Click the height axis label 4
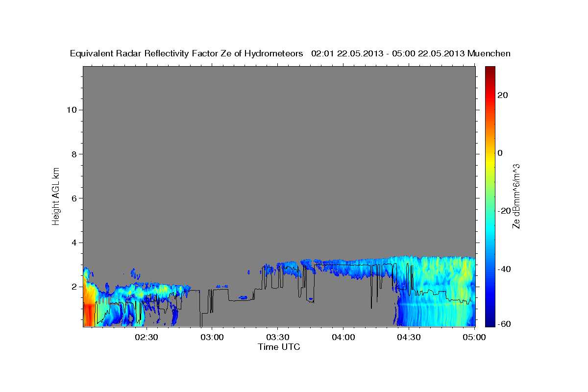588x392 pixels. click(74, 243)
